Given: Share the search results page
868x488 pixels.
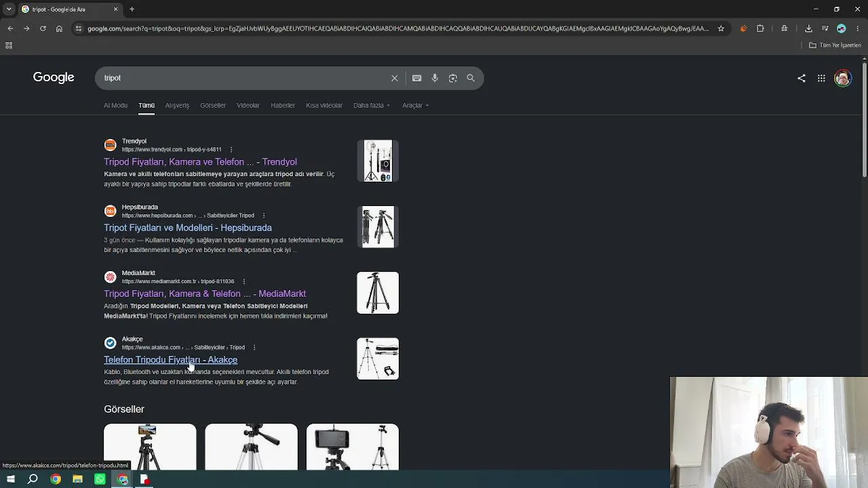Looking at the screenshot, I should click(x=802, y=78).
